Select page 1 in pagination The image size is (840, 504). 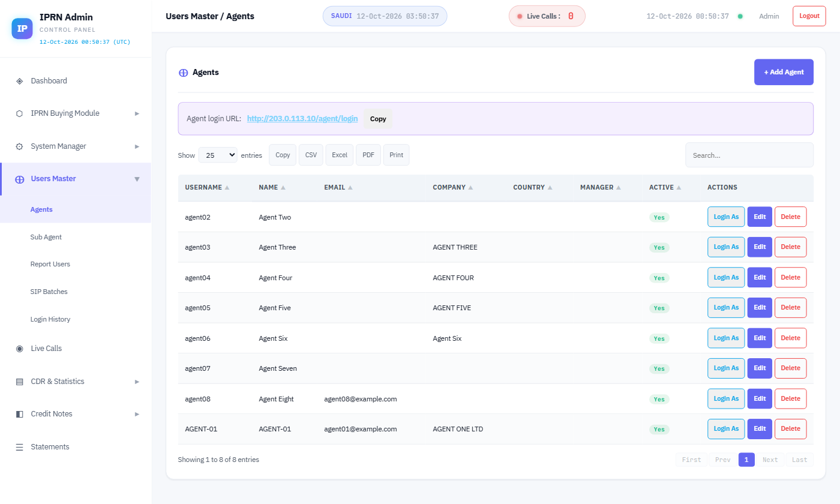[x=746, y=460]
